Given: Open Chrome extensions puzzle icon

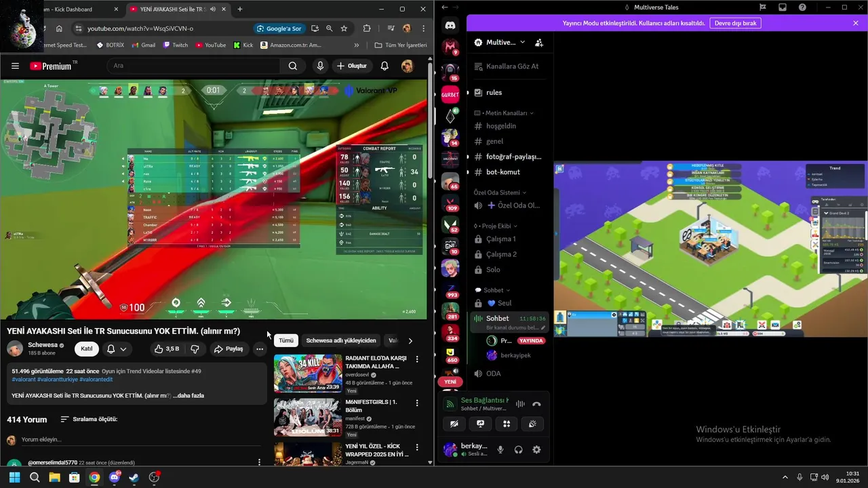Looking at the screenshot, I should coord(367,28).
